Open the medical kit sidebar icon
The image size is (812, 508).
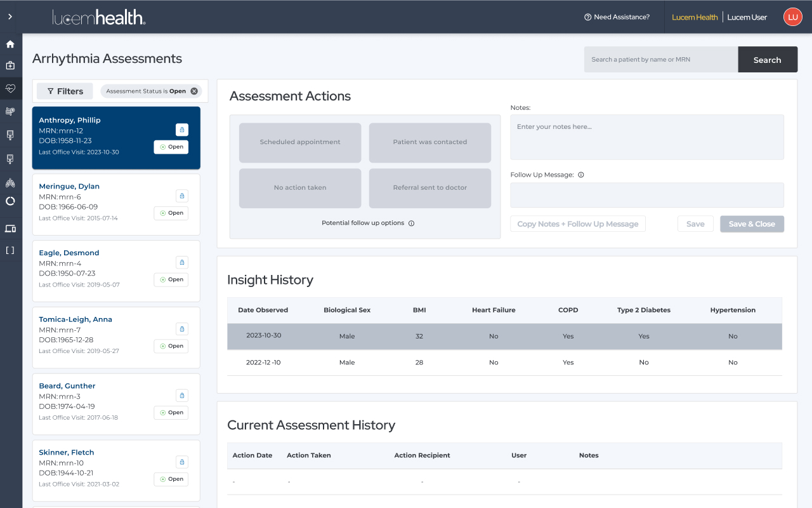10,65
